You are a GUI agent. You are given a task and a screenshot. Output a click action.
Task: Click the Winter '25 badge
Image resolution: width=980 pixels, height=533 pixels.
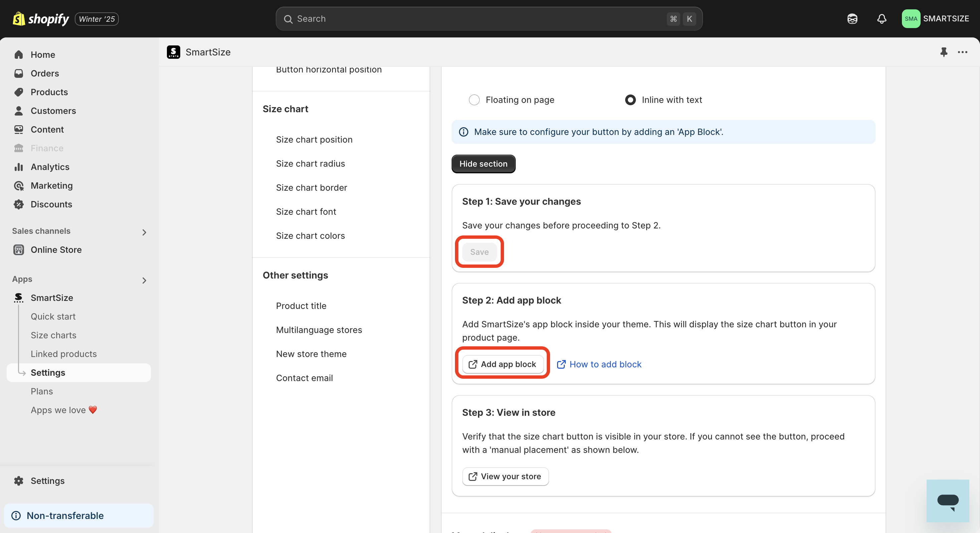pos(96,19)
